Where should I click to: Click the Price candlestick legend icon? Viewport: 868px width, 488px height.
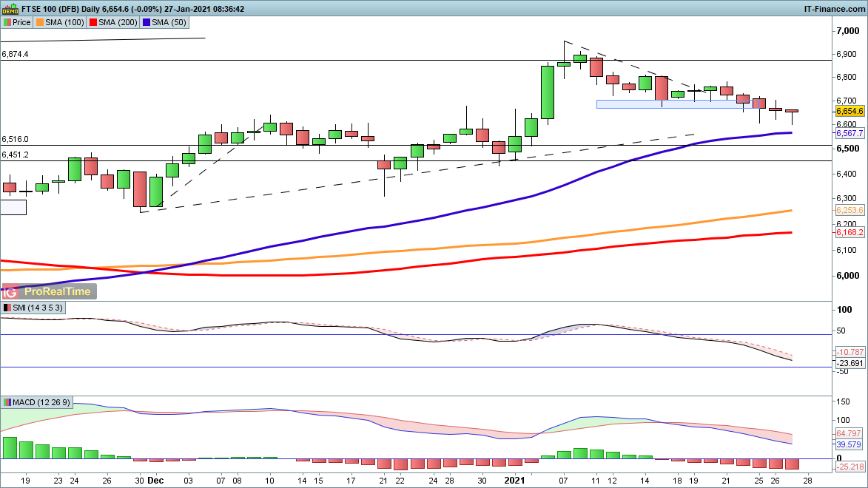[x=7, y=22]
